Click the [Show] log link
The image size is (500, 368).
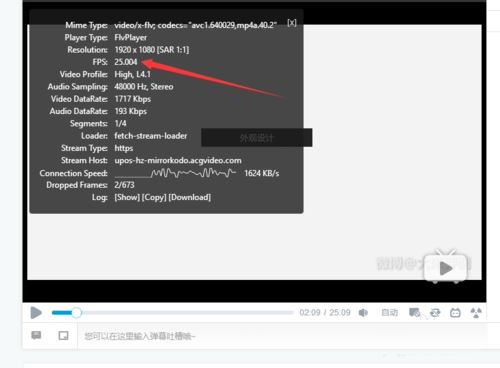coord(127,197)
